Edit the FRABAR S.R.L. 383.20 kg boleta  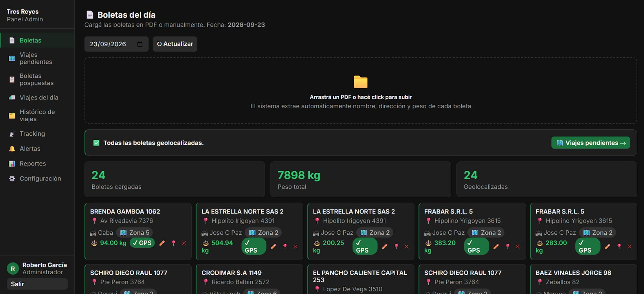(x=496, y=246)
